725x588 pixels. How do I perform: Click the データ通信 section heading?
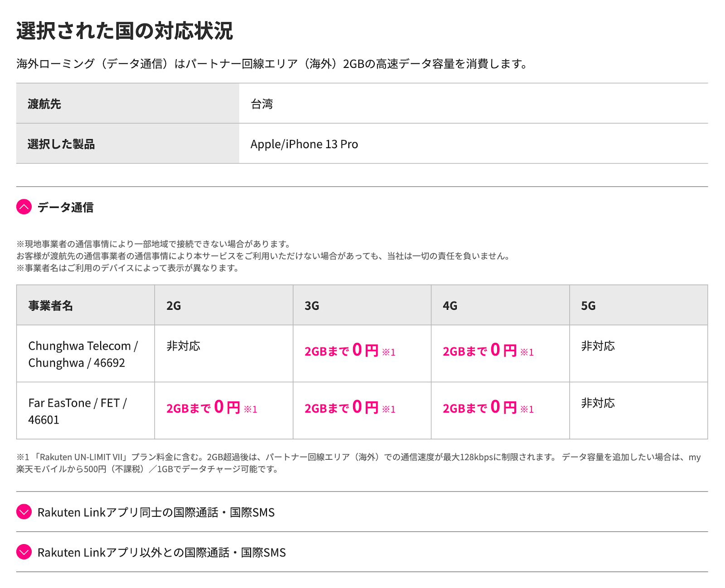pyautogui.click(x=66, y=207)
